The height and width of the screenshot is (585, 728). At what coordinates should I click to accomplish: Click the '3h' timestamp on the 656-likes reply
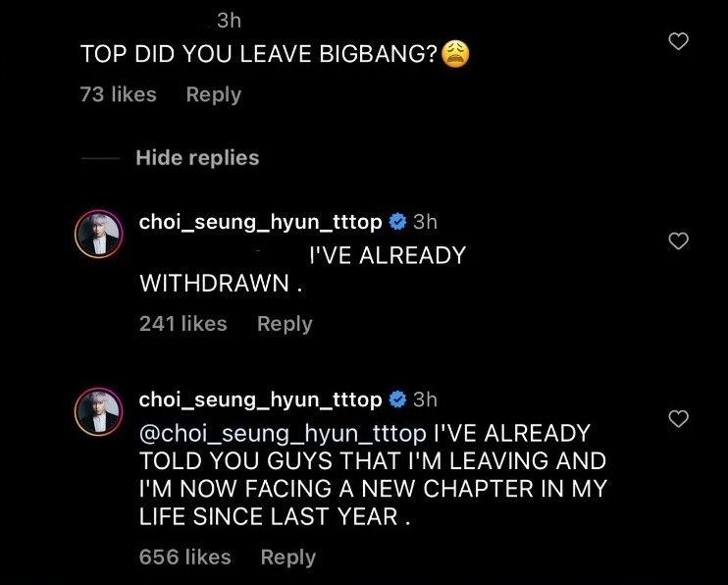[x=425, y=399]
